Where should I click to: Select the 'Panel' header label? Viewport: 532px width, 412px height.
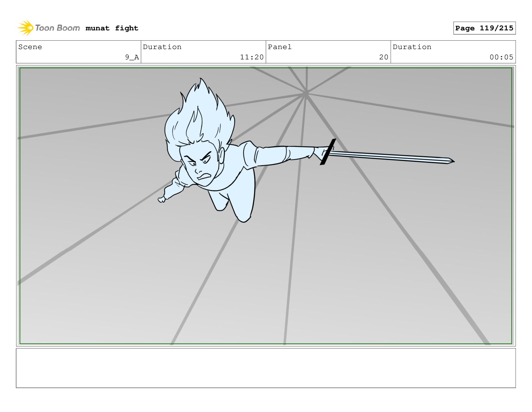pyautogui.click(x=280, y=47)
